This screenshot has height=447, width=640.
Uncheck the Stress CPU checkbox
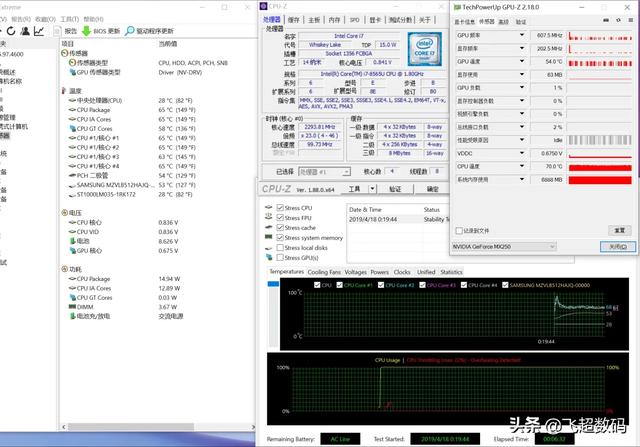pos(280,208)
